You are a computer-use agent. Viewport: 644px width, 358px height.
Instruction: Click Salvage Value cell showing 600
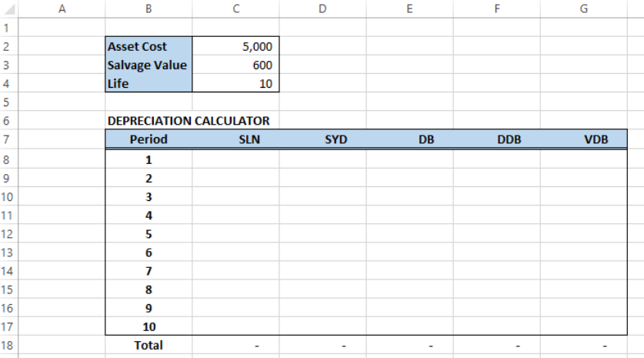click(235, 65)
